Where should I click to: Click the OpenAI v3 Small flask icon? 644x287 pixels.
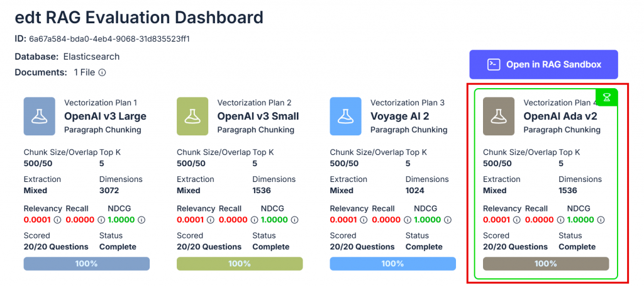coord(192,116)
